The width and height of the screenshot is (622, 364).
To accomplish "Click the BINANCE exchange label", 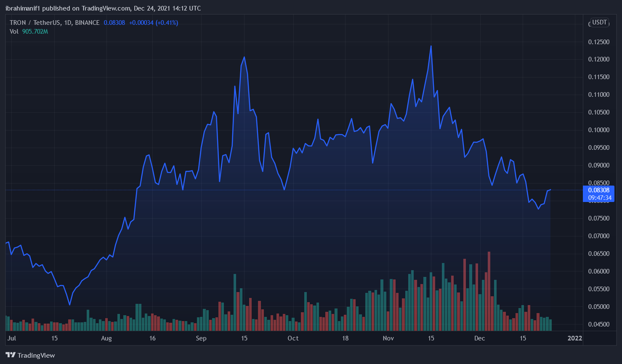I will 87,23.
